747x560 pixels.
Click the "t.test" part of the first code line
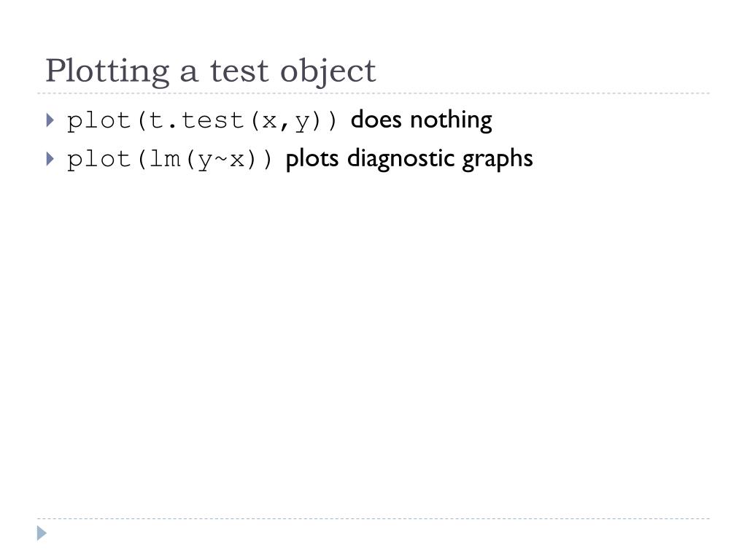pos(196,120)
